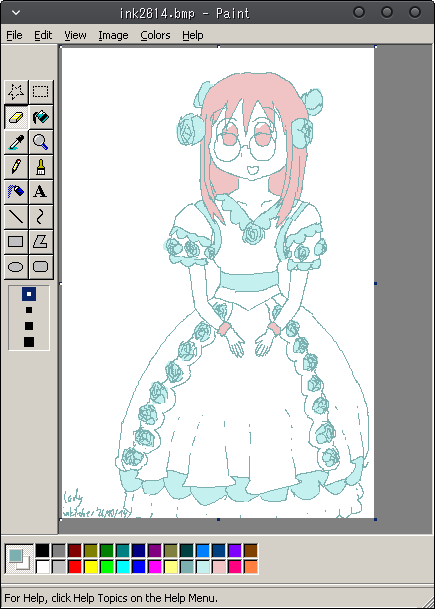Select the largest eraser size square
Viewport: 435px width, 609px height.
point(29,342)
